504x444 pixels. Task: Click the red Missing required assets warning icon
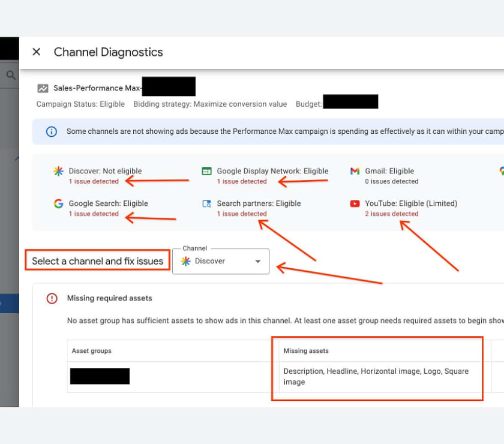point(52,298)
